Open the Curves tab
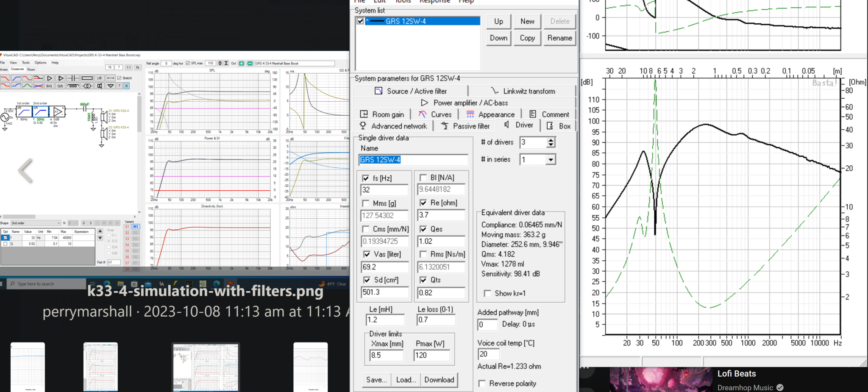868x392 pixels. pyautogui.click(x=435, y=114)
